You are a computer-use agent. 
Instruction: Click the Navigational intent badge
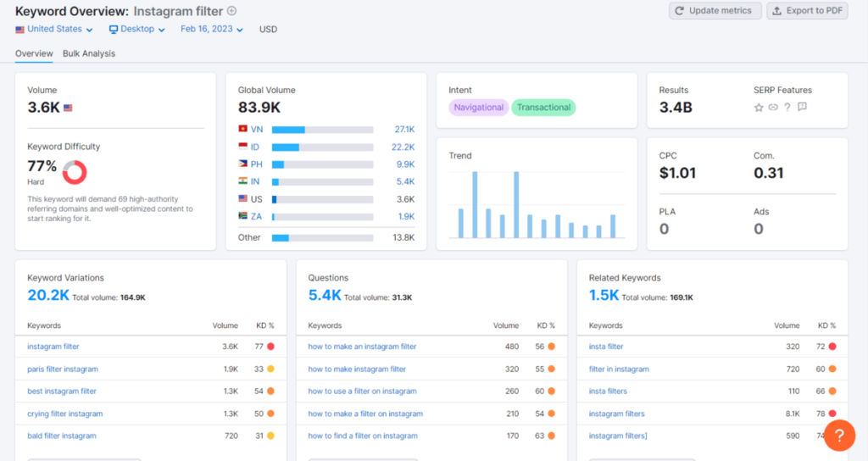[478, 108]
